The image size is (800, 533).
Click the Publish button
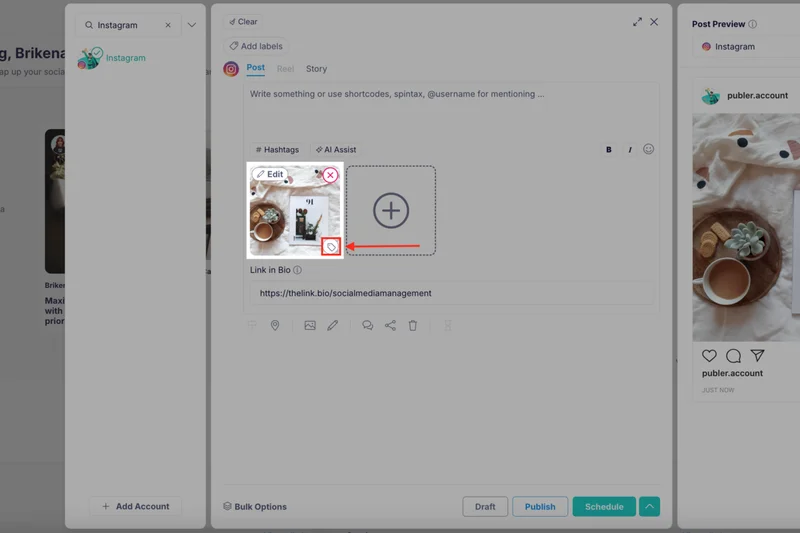click(x=540, y=507)
